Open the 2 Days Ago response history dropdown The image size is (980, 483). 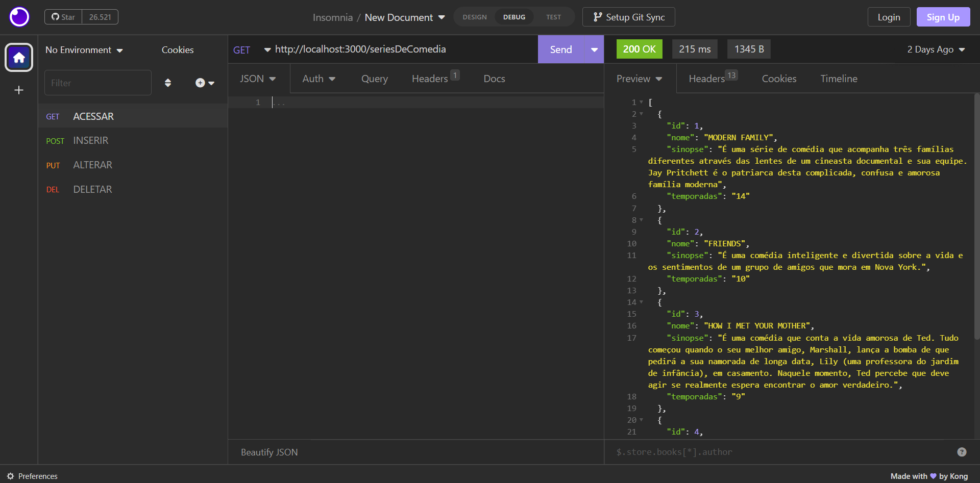[936, 49]
